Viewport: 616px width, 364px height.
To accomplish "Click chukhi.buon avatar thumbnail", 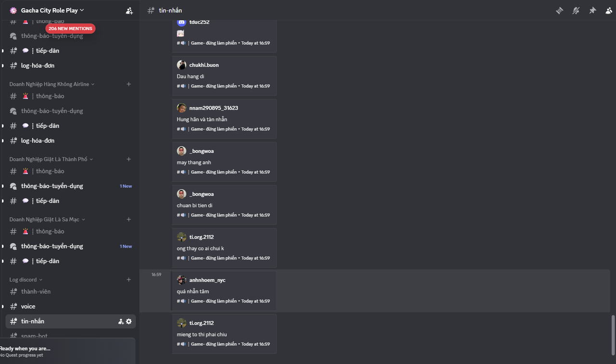I will (x=181, y=65).
